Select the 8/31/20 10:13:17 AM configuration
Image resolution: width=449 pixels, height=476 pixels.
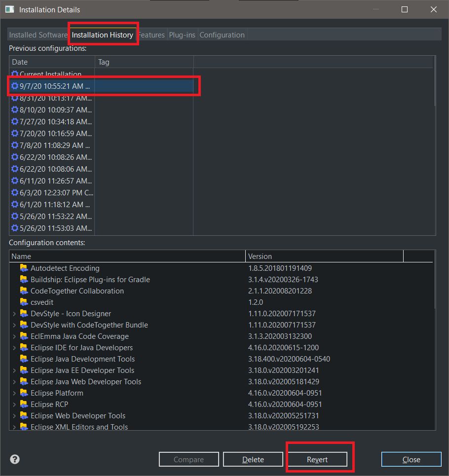tap(101, 98)
